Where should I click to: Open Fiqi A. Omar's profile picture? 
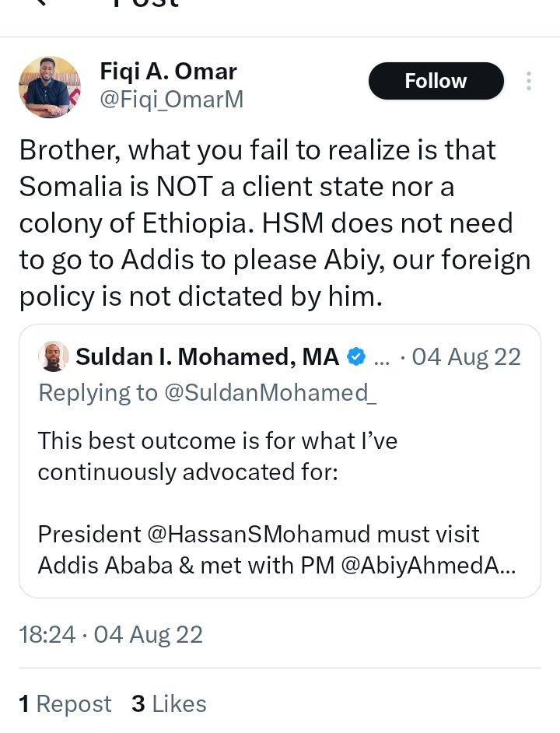(x=50, y=87)
